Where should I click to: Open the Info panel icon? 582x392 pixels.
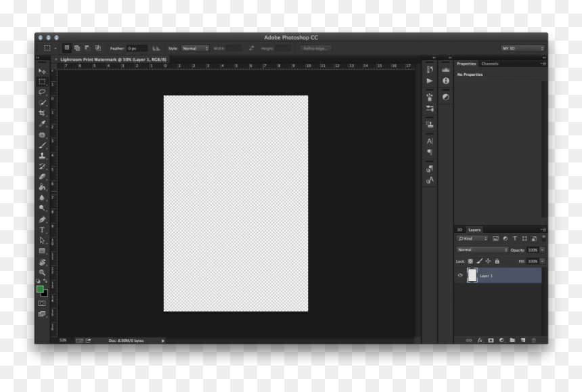(446, 81)
